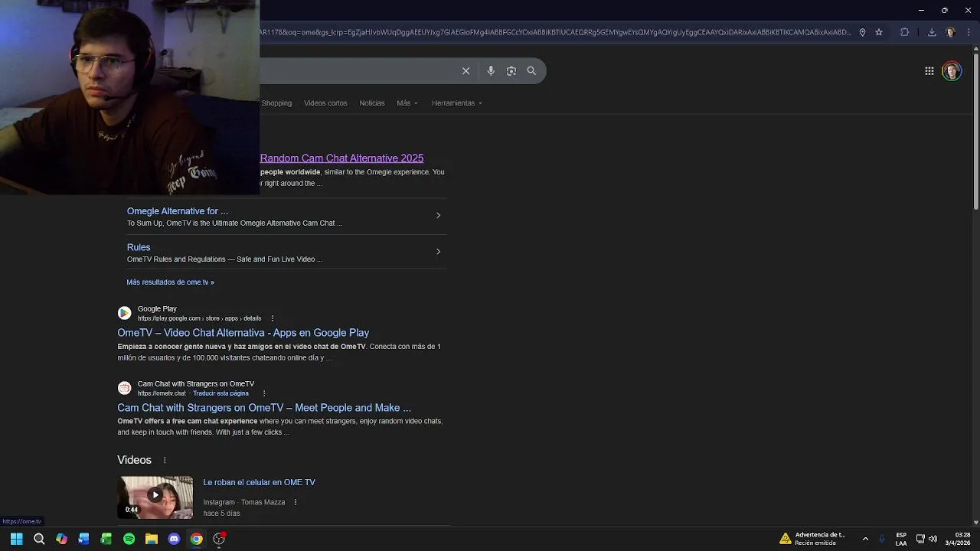Switch the ESP LAA input language
This screenshot has width=980, height=551.
[901, 539]
